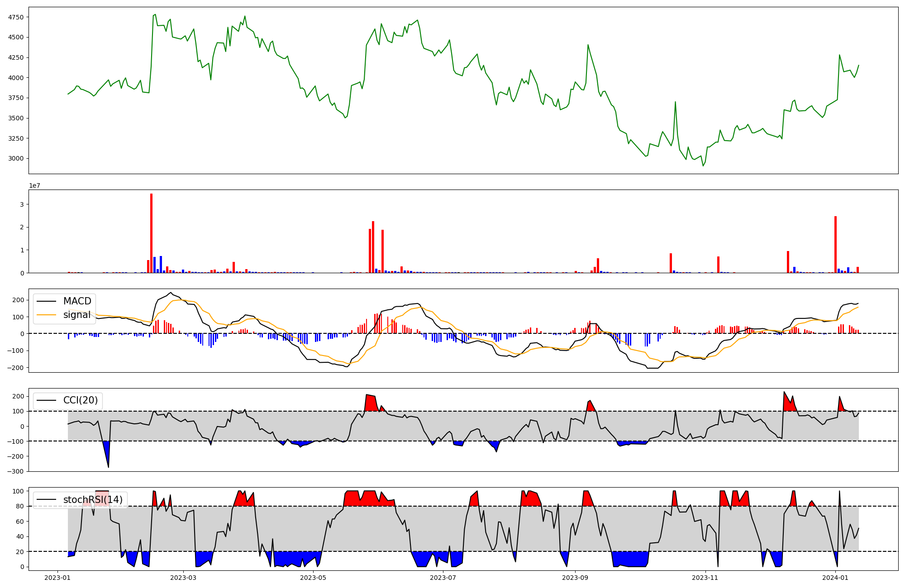Click the -300 CCI axis tick label
905x588 pixels.
[x=15, y=471]
